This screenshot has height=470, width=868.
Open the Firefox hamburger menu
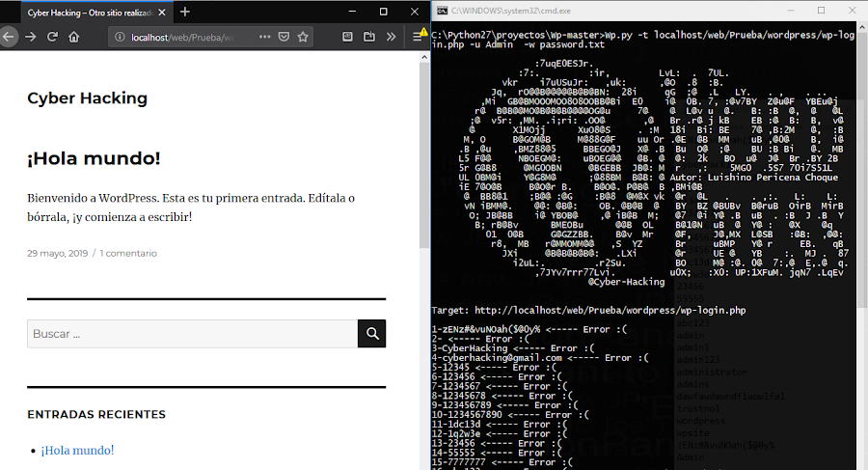[418, 37]
